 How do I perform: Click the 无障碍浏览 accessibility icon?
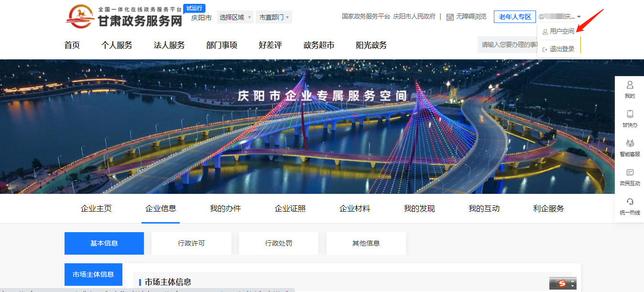[450, 17]
